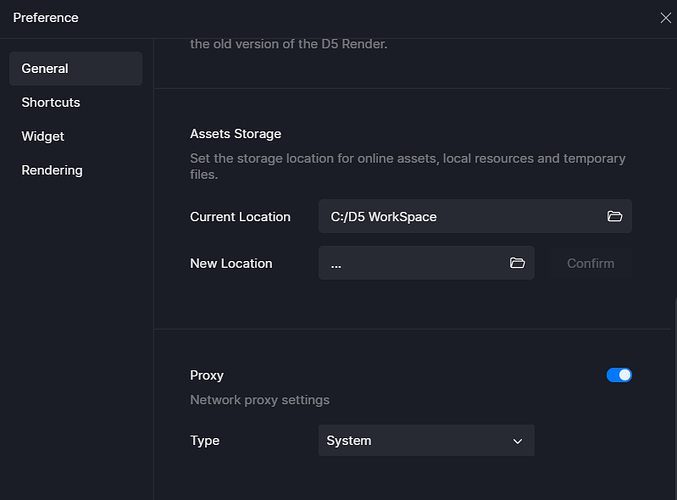
Task: Click the Assets Storage heading
Action: (x=236, y=134)
